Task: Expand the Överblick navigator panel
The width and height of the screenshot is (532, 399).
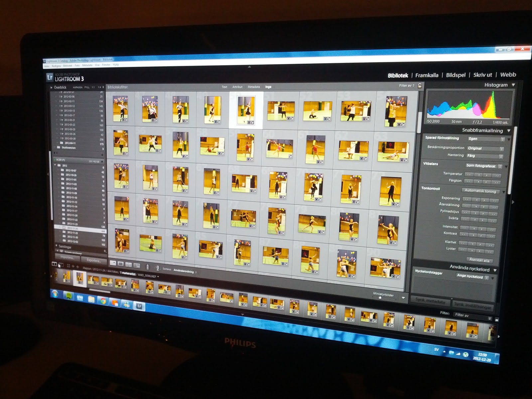Action: point(52,87)
